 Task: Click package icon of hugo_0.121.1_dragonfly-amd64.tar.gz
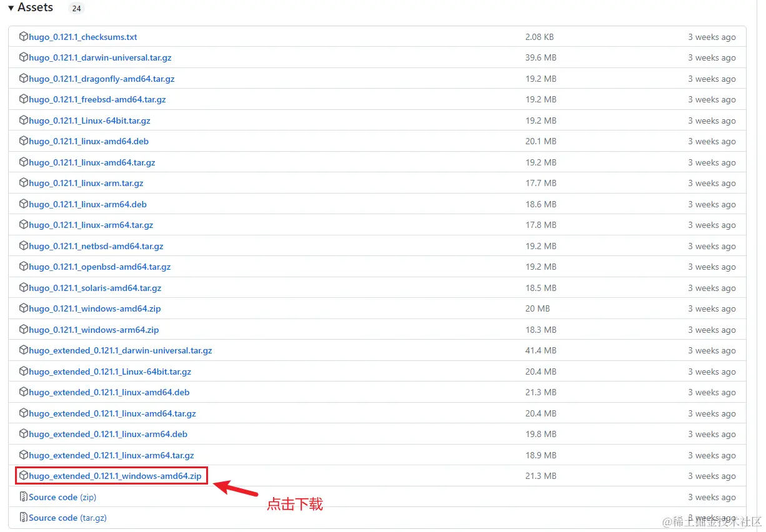(x=24, y=79)
